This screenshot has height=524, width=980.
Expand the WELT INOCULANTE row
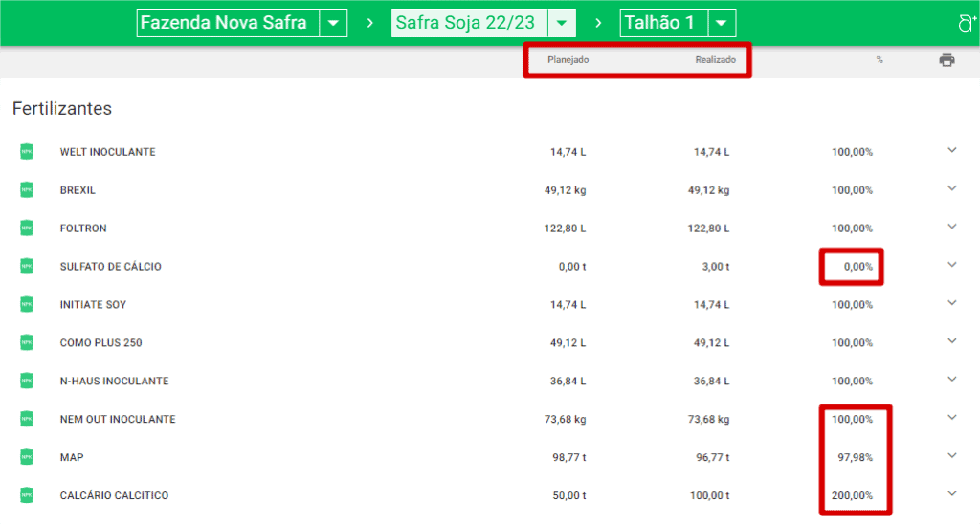pos(951,150)
